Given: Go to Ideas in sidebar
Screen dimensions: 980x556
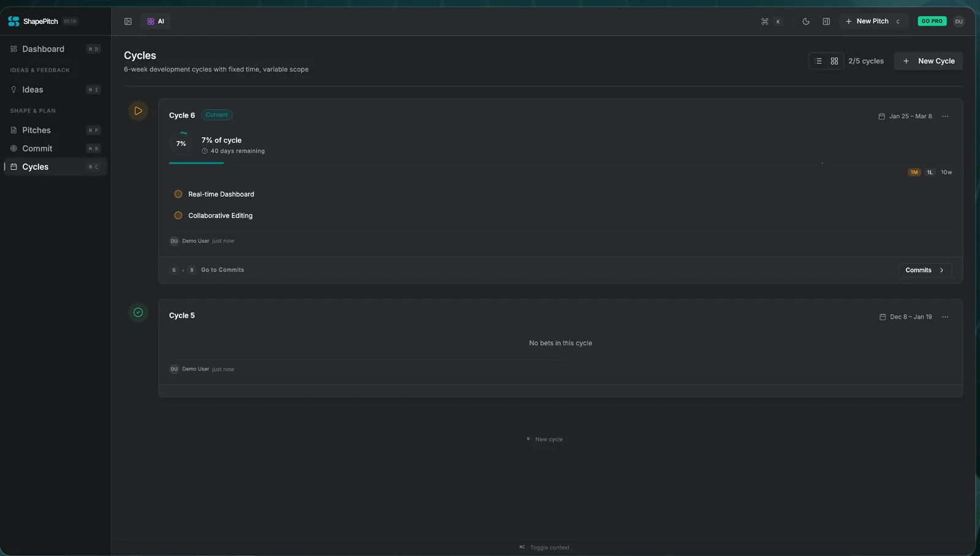Looking at the screenshot, I should pos(55,89).
